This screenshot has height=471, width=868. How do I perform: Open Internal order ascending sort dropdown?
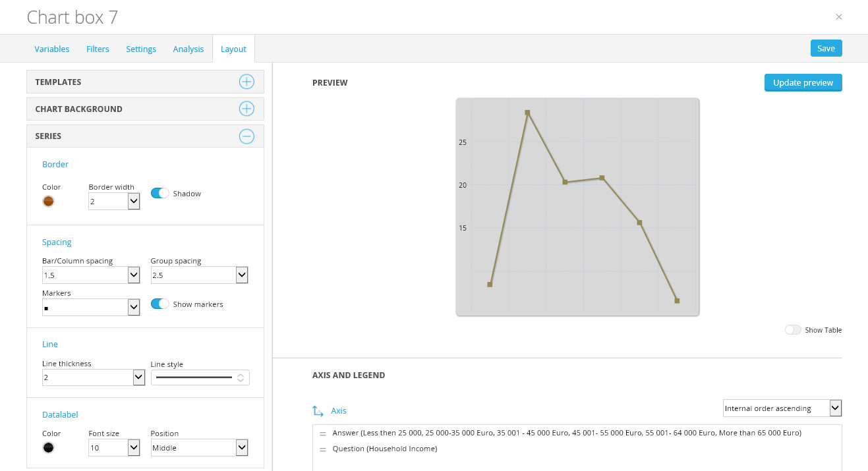pos(782,408)
